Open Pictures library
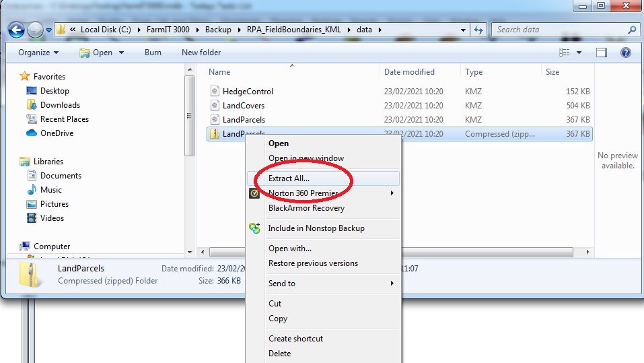Screen dimensions: 644x363 (55, 204)
